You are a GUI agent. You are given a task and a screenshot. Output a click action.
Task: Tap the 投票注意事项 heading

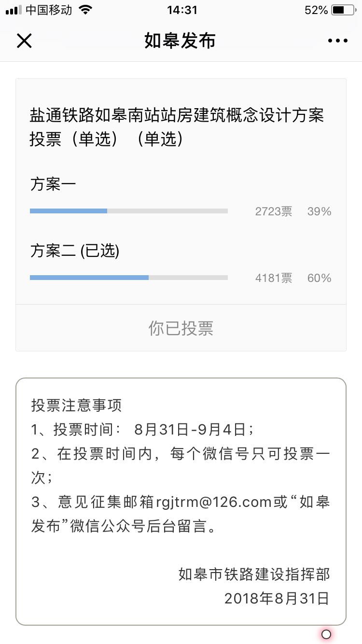point(76,405)
